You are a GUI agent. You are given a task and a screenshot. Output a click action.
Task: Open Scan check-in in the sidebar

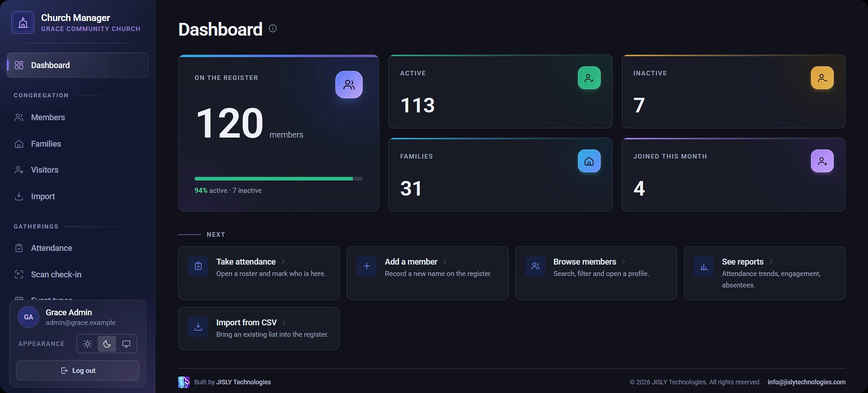[x=77, y=275]
